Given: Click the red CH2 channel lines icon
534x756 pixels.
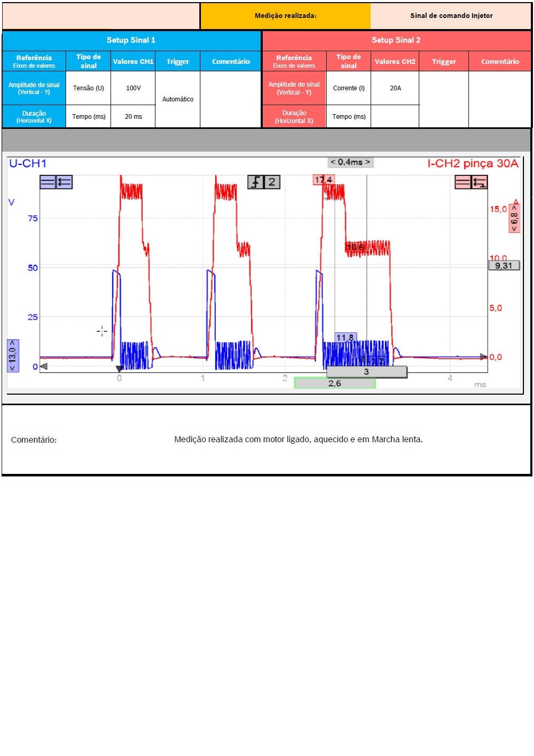Looking at the screenshot, I should [463, 182].
